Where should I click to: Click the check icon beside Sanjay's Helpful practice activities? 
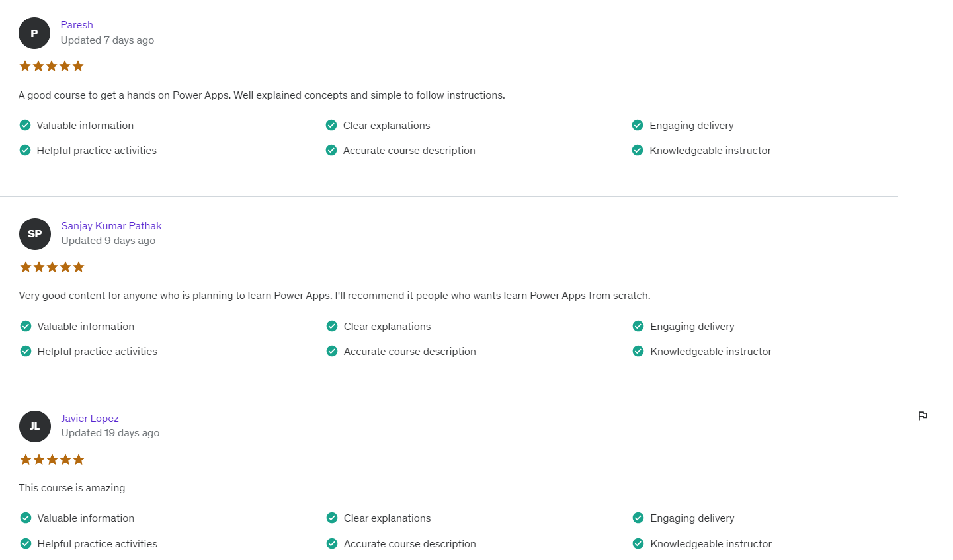(26, 351)
